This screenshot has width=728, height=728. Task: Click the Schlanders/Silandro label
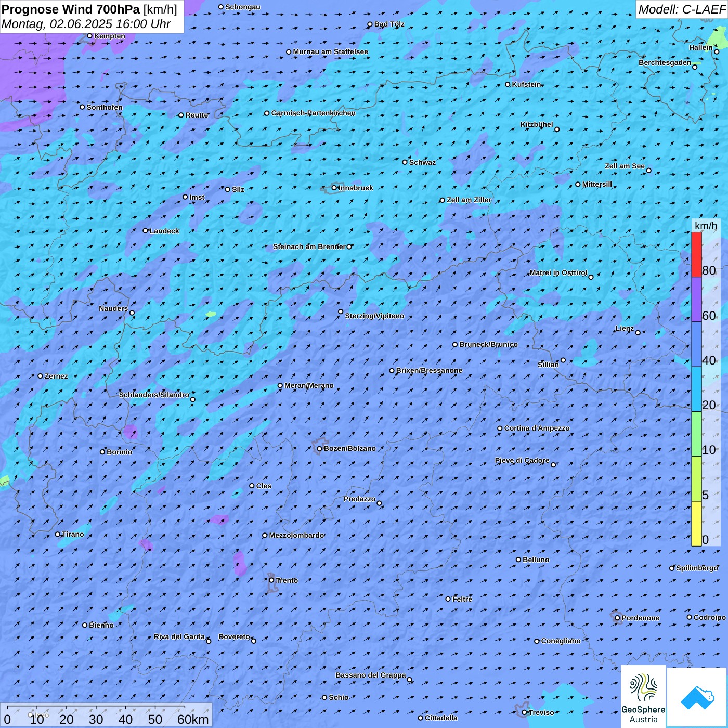(154, 395)
